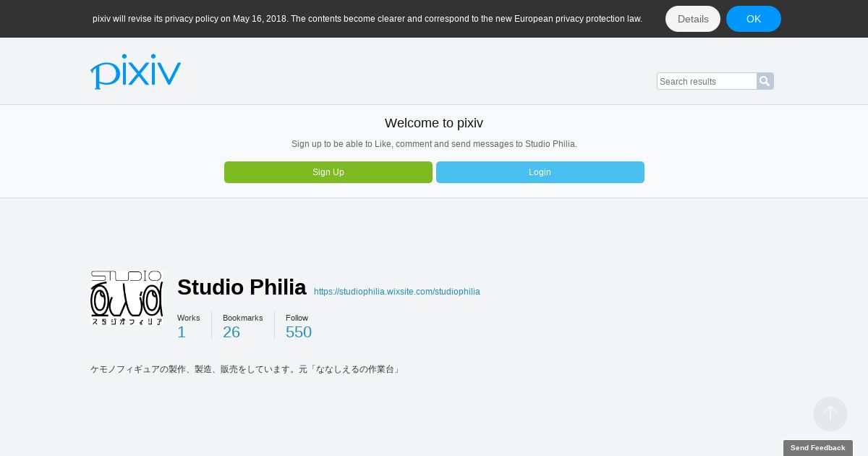This screenshot has height=456, width=868.
Task: Open the studiophilia.wixsite.com link
Action: point(397,292)
